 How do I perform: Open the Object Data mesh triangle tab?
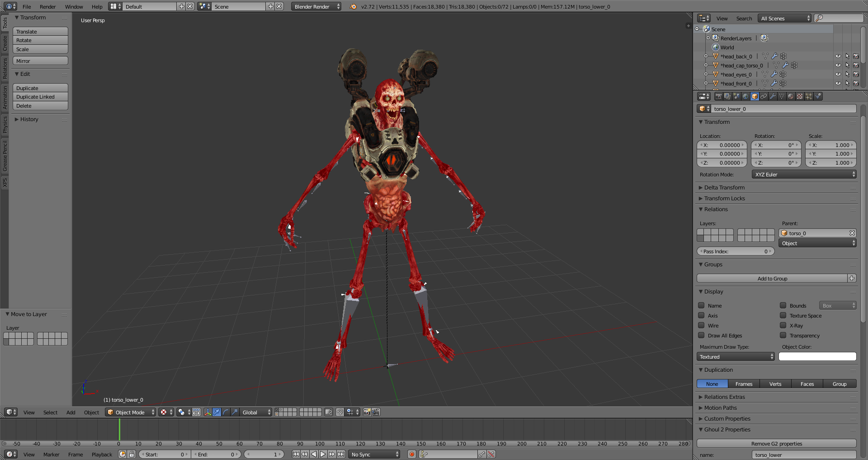coord(782,96)
